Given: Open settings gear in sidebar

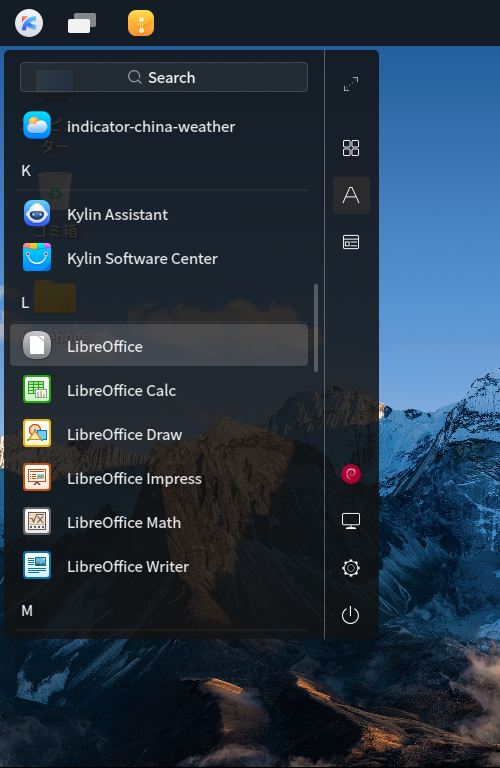Looking at the screenshot, I should pos(351,568).
